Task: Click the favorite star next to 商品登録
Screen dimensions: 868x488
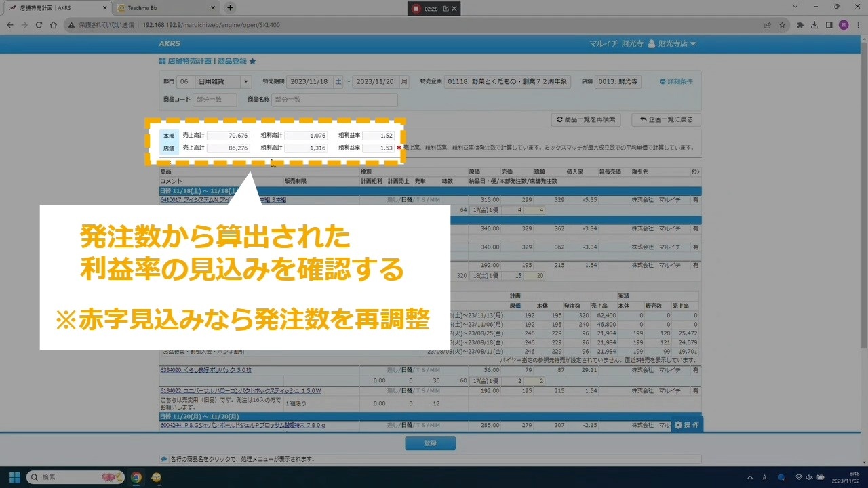Action: 253,61
